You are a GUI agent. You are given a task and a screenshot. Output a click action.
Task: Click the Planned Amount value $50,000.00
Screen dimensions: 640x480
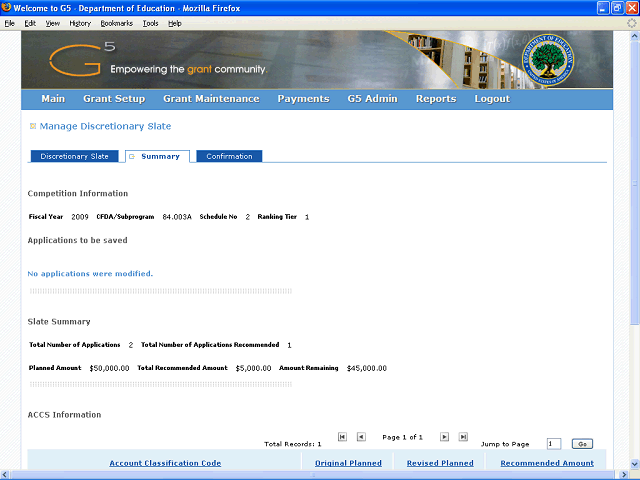click(109, 368)
